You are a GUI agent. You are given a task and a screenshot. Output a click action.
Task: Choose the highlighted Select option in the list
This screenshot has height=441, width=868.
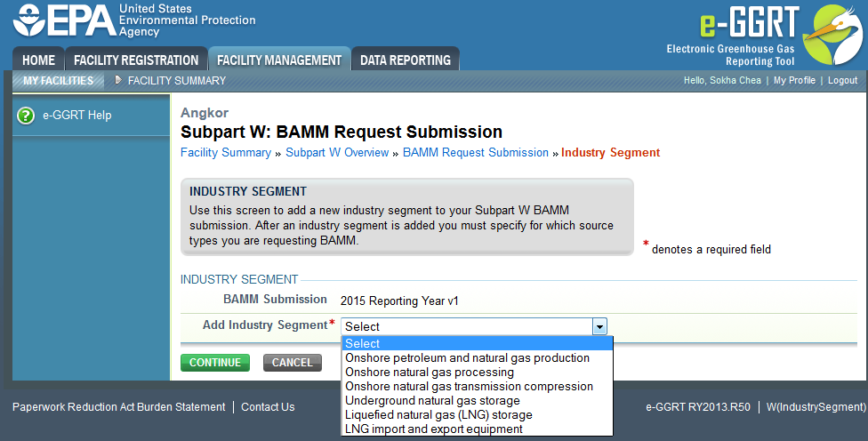coord(478,343)
